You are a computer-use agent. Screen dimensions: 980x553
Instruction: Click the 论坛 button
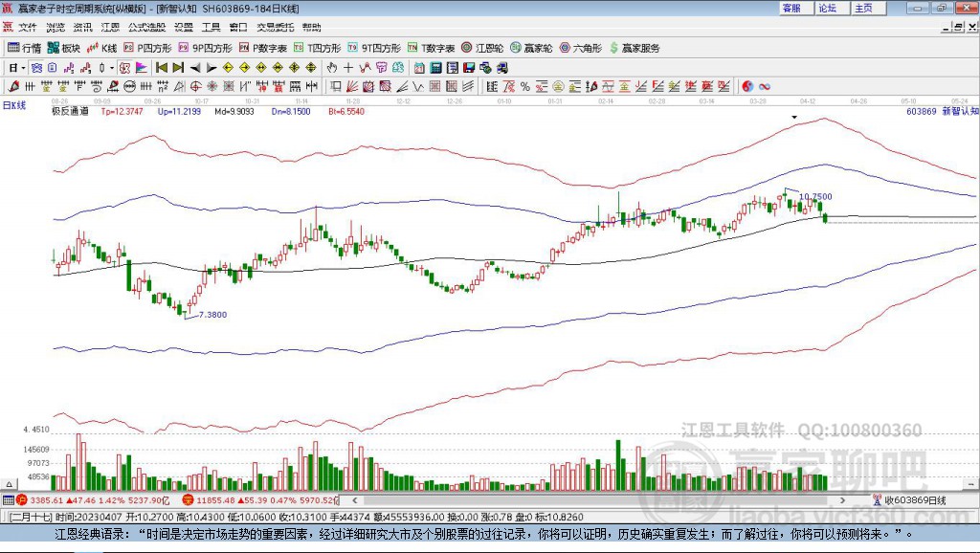(x=834, y=8)
